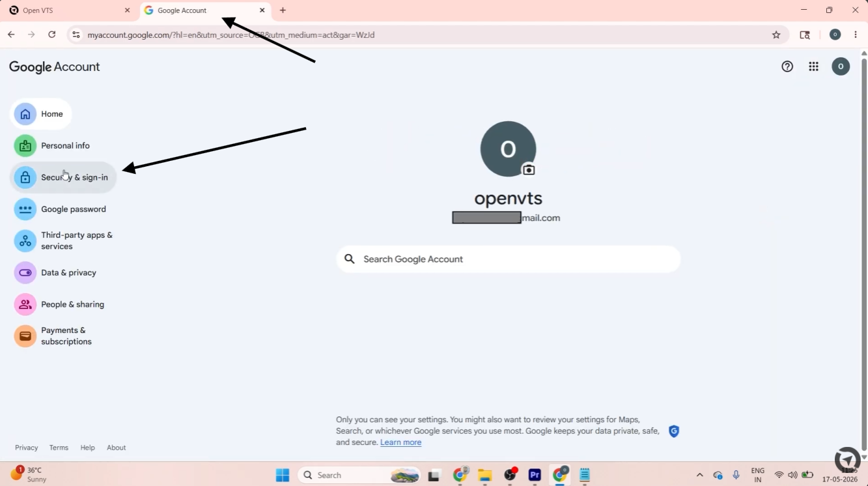Open File Explorer from taskbar
This screenshot has width=868, height=486.
pos(484,476)
